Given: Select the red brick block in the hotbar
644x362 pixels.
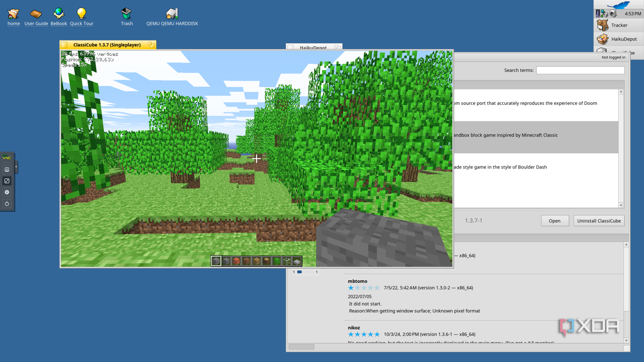Looking at the screenshot, I should click(237, 261).
